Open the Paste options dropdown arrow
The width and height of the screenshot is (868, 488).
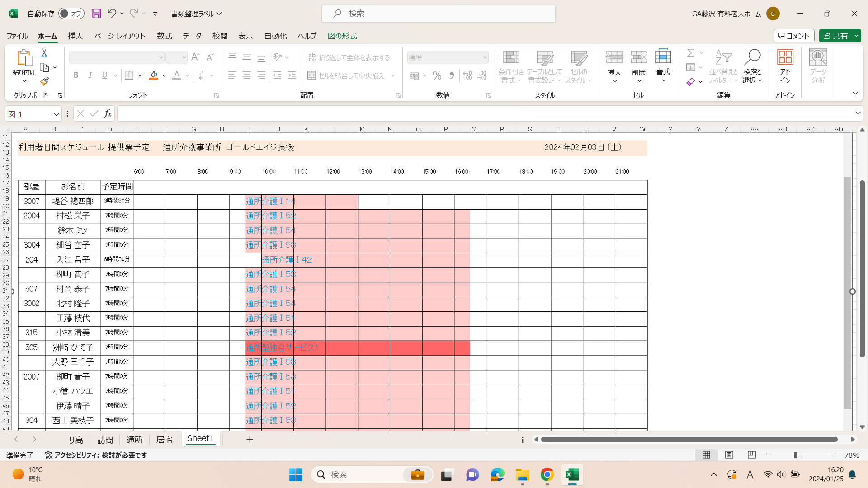(x=24, y=82)
